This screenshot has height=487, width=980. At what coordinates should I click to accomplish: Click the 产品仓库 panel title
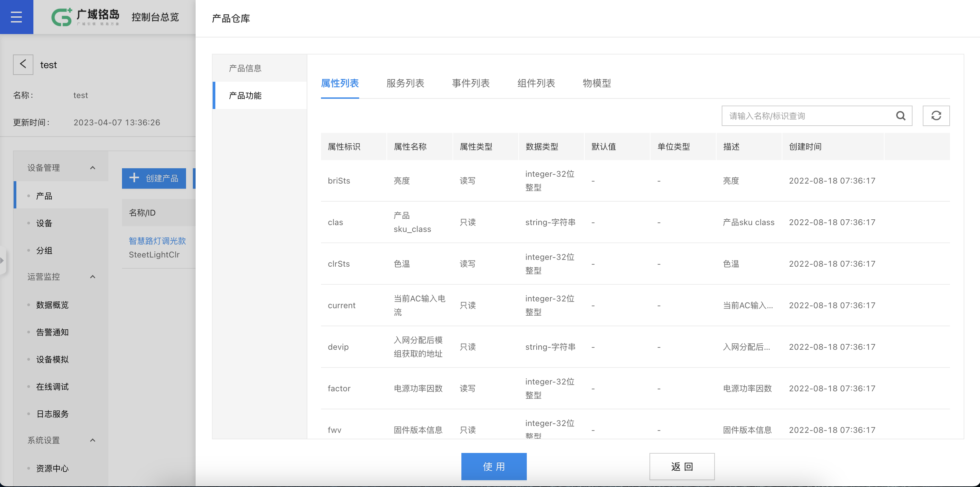(x=231, y=18)
